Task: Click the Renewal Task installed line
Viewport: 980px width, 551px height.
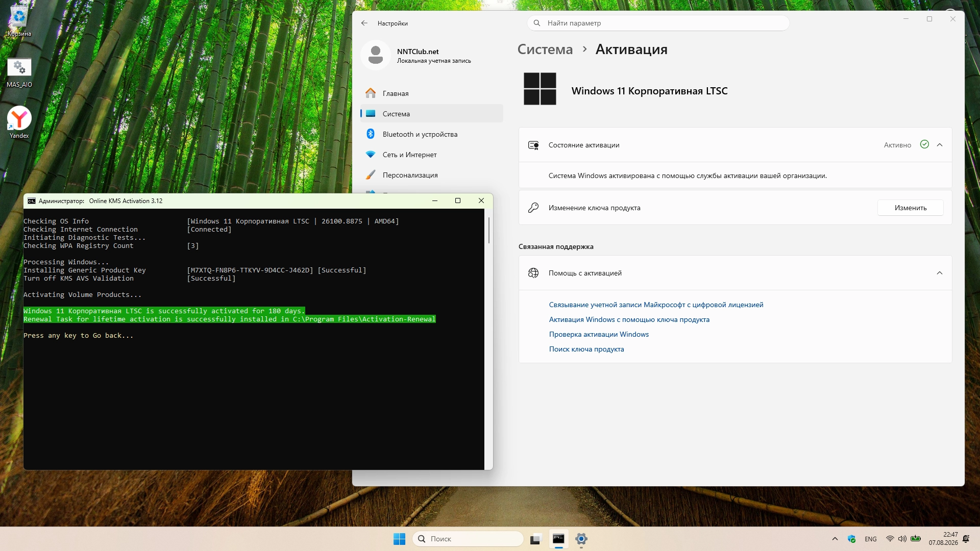Action: [x=230, y=319]
